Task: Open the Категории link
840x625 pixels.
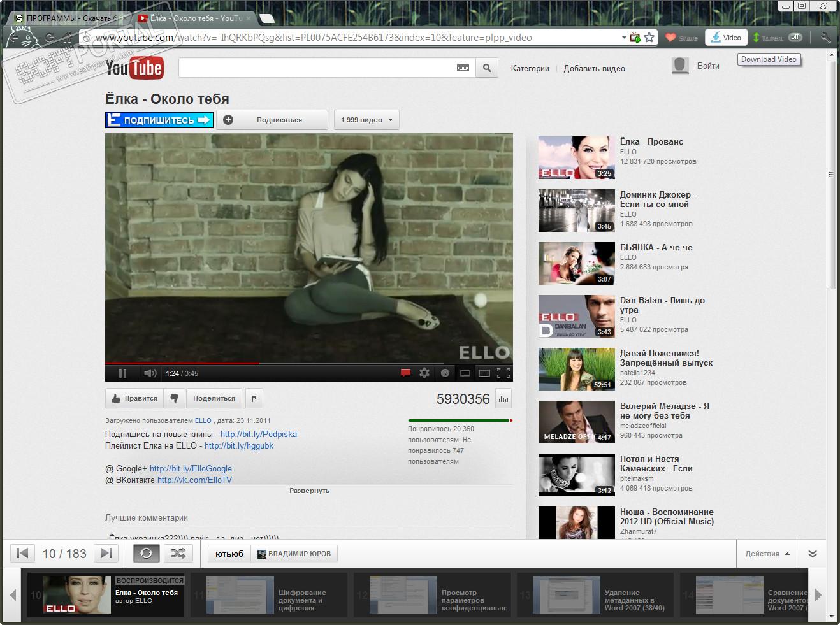Action: (x=530, y=68)
